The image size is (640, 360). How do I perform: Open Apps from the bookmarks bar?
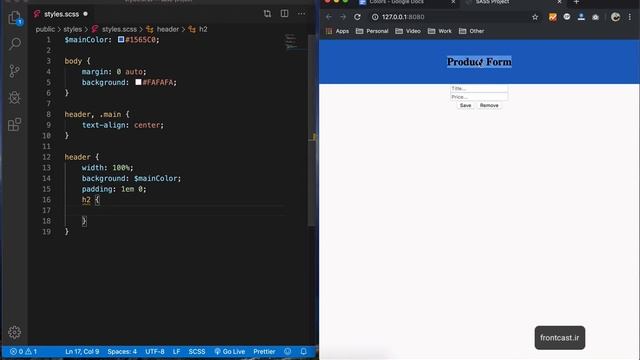(337, 31)
